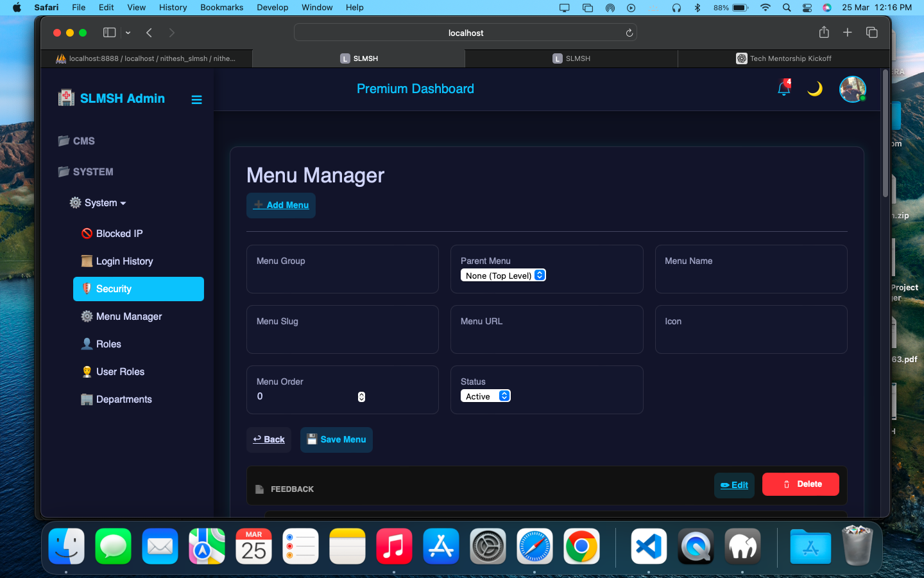
Task: Open Calendar from the Dock
Action: (253, 547)
